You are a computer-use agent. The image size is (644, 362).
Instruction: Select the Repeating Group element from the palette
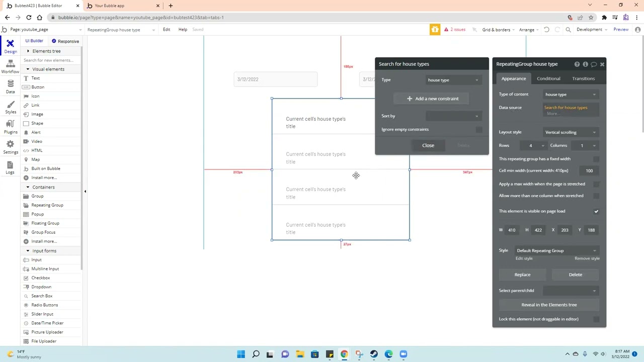[47, 205]
